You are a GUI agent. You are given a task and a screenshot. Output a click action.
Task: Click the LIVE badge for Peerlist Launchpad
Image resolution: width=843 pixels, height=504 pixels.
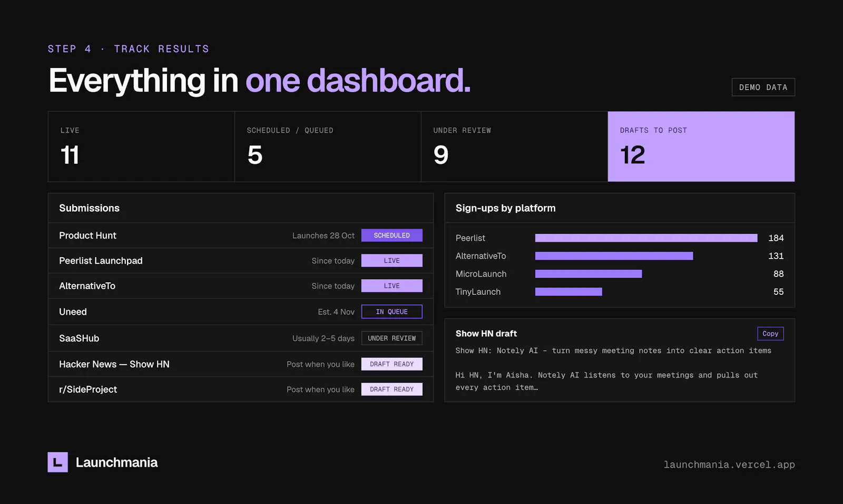point(392,261)
